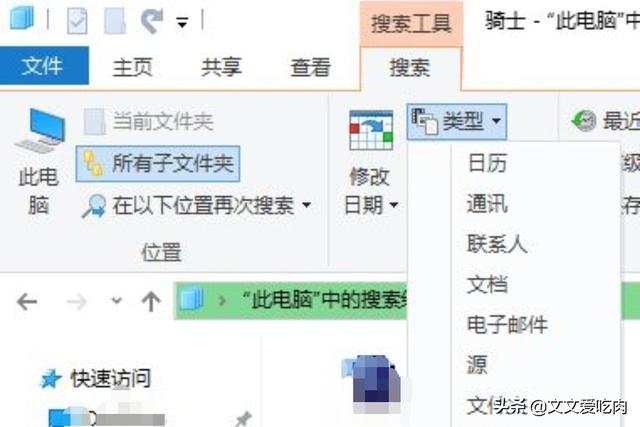Screen dimensions: 640x427
Task: Open the 类型 dropdown button
Action: coord(457,121)
